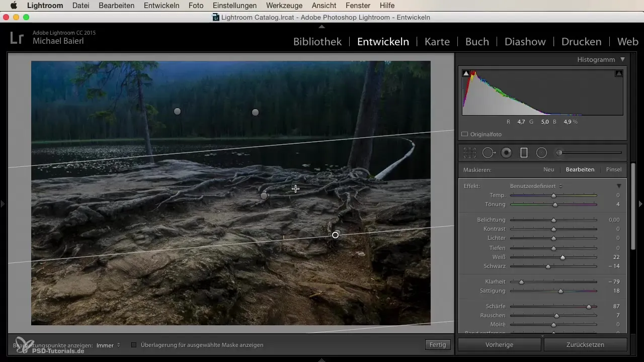
Task: Open the Apple menu
Action: coord(14,6)
